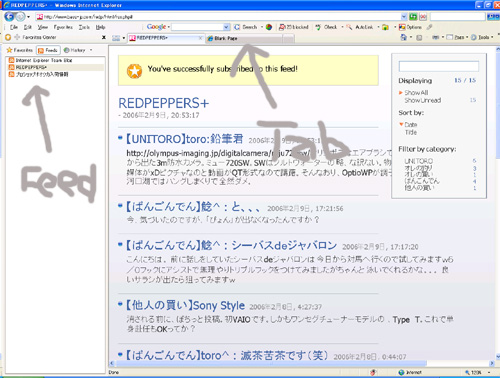The height and width of the screenshot is (378, 500).
Task: Stop loading with the red X button
Action: (x=423, y=17)
